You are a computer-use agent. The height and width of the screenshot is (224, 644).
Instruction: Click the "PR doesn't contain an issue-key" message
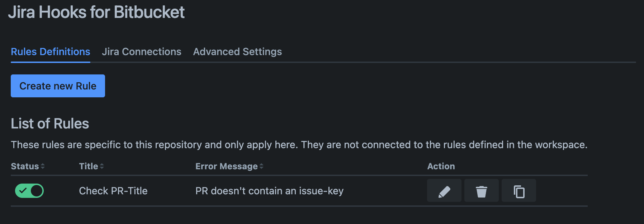tap(269, 191)
